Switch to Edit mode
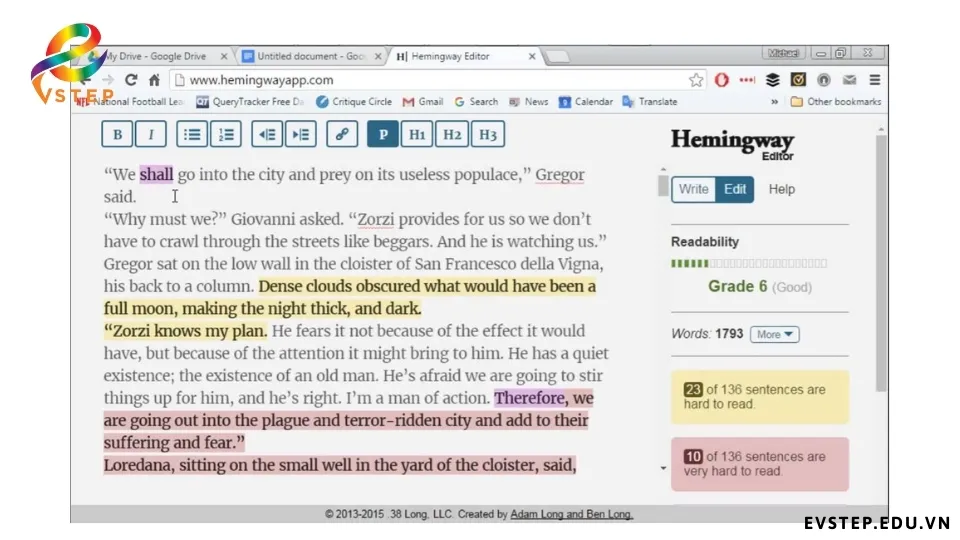Image resolution: width=960 pixels, height=540 pixels. [735, 189]
